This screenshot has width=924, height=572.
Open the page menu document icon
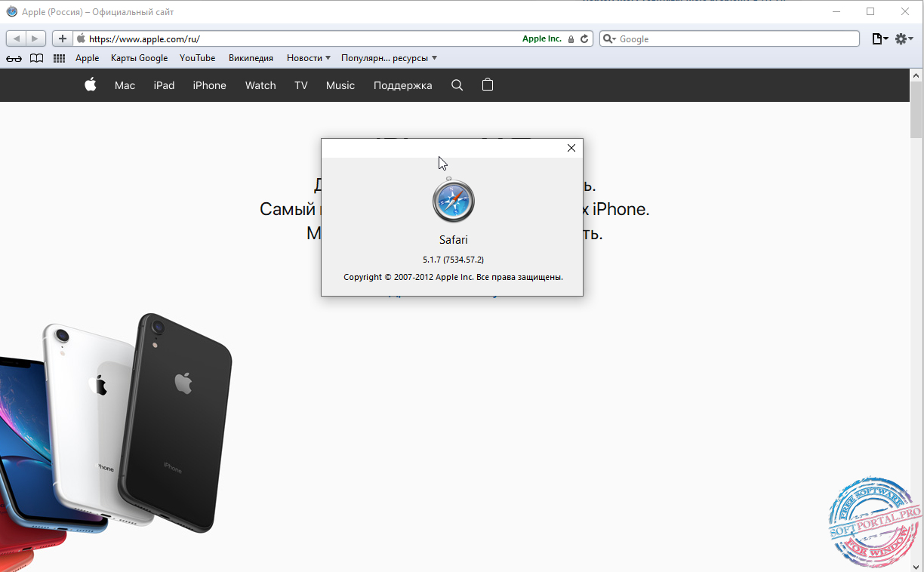click(879, 38)
